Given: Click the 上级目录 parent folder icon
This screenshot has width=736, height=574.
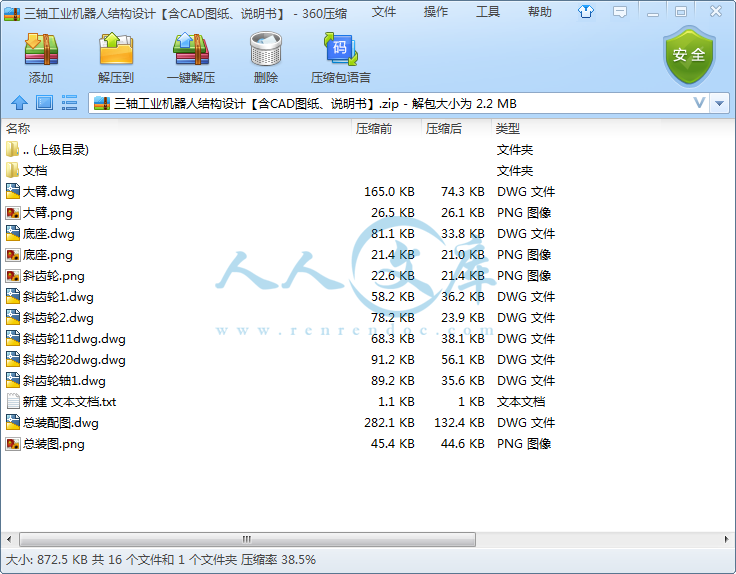Looking at the screenshot, I should pyautogui.click(x=13, y=149).
